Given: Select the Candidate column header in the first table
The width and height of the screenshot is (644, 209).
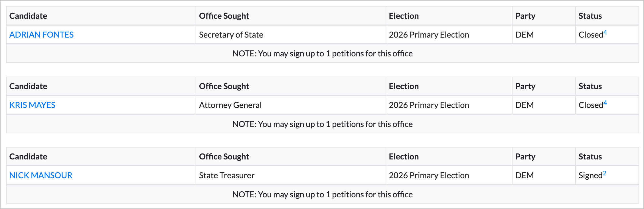Looking at the screenshot, I should [28, 16].
